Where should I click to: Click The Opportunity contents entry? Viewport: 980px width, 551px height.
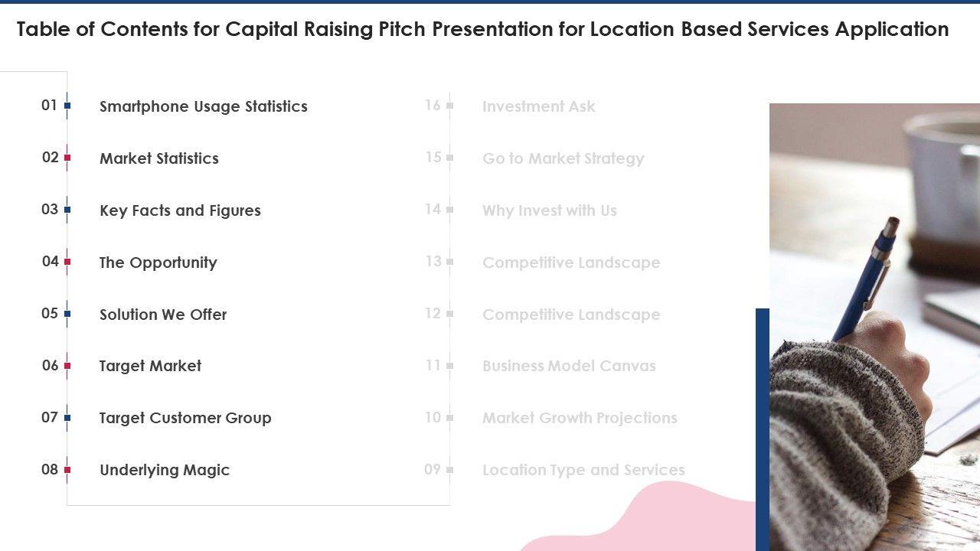tap(158, 262)
